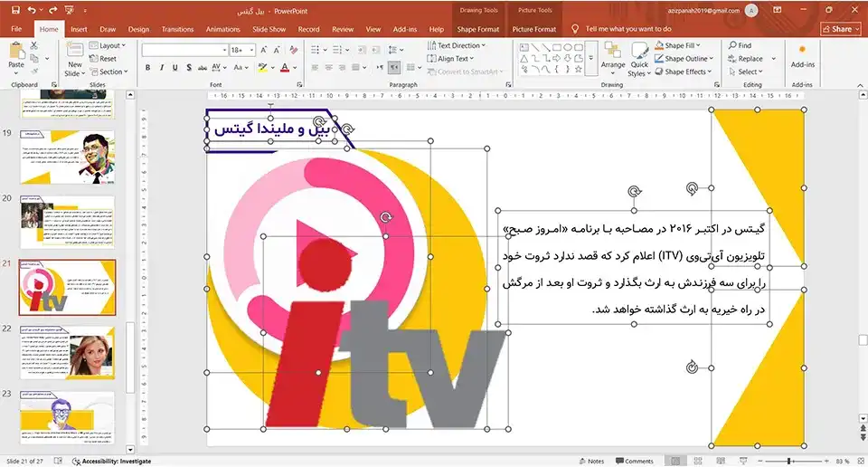
Task: Insert a star from the shapes gallery
Action: pyautogui.click(x=578, y=70)
